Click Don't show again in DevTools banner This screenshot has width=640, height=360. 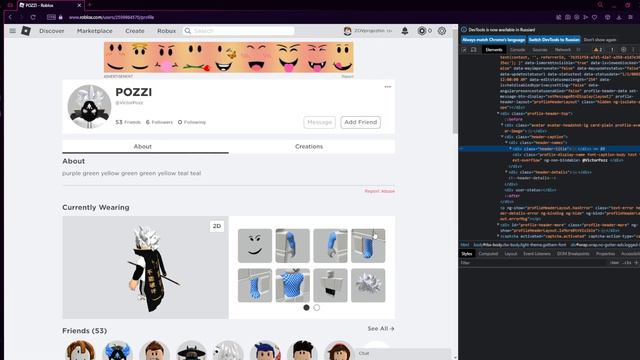600,40
